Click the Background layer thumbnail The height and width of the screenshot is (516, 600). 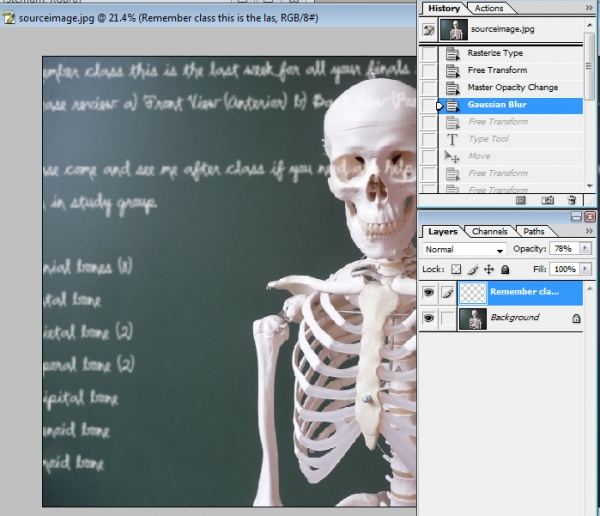point(473,318)
